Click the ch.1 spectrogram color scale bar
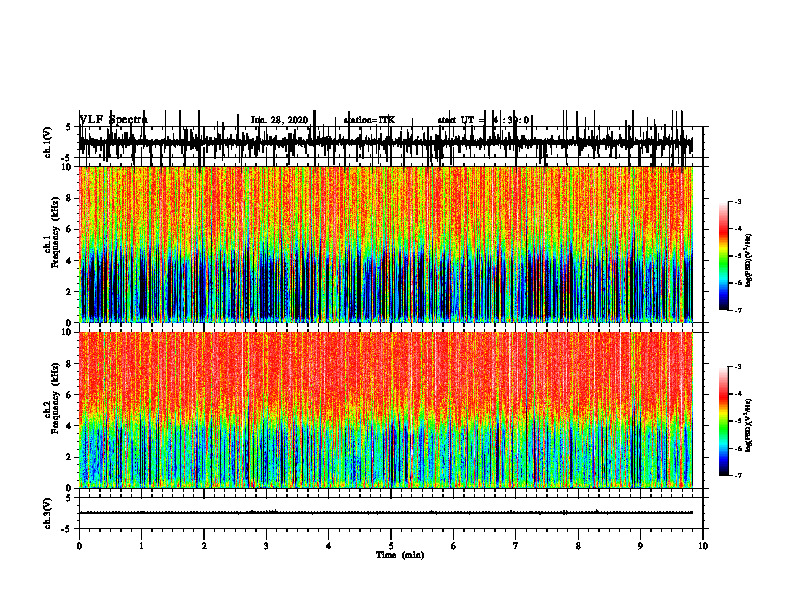 [x=724, y=256]
